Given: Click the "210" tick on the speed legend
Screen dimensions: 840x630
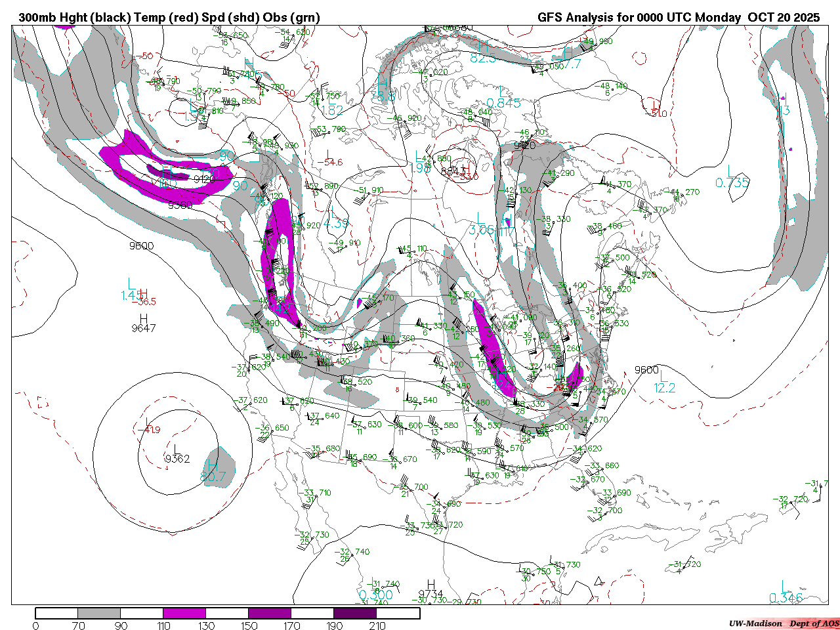Looking at the screenshot, I should point(377,625).
